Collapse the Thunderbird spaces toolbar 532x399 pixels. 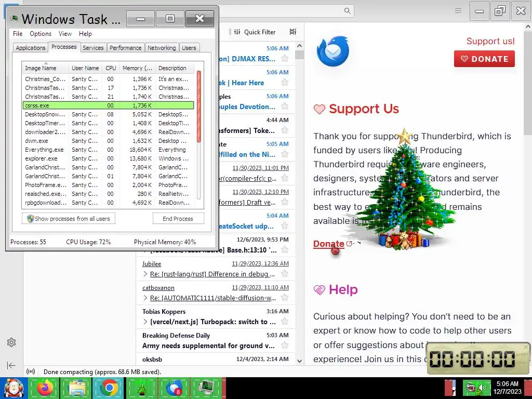click(x=11, y=365)
